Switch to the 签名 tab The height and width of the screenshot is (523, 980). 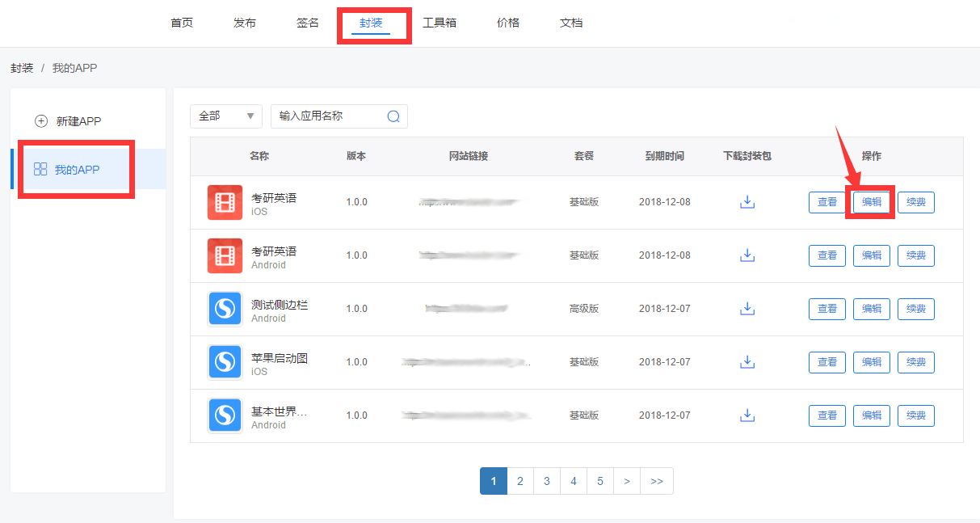click(308, 23)
